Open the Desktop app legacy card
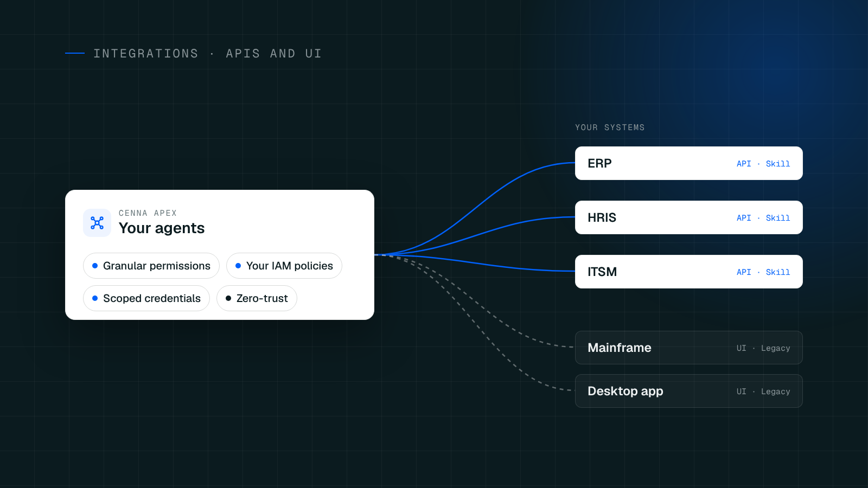Screen dimensions: 868x488 coord(689,391)
